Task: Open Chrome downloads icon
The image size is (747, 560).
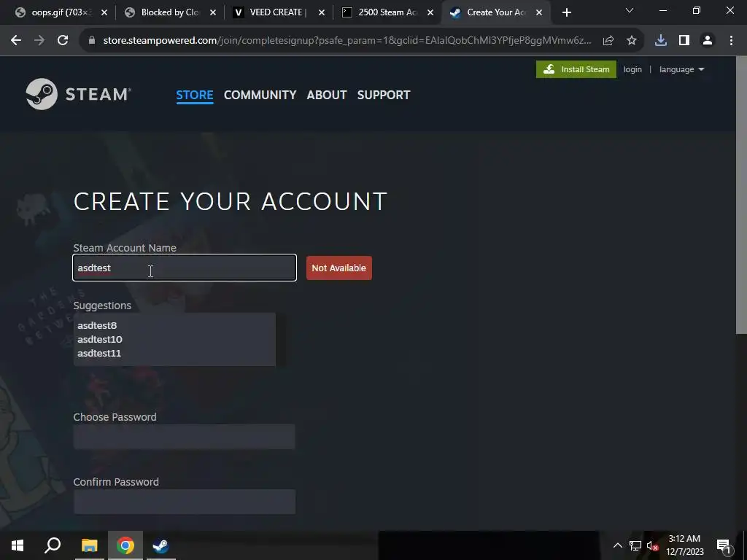Action: [660, 41]
